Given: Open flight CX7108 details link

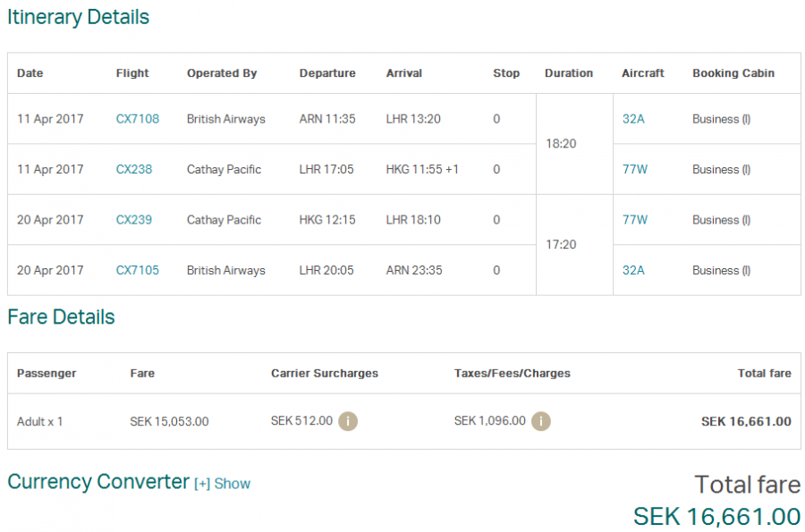Looking at the screenshot, I should [137, 119].
